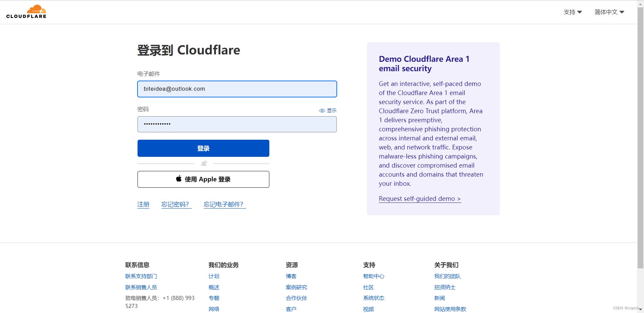Sign in with 使用 Apple 登录 button
The image size is (644, 313).
pyautogui.click(x=203, y=179)
